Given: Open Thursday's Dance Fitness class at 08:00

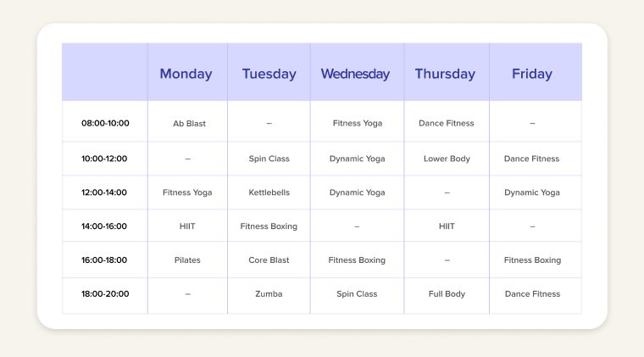Looking at the screenshot, I should click(x=447, y=124).
